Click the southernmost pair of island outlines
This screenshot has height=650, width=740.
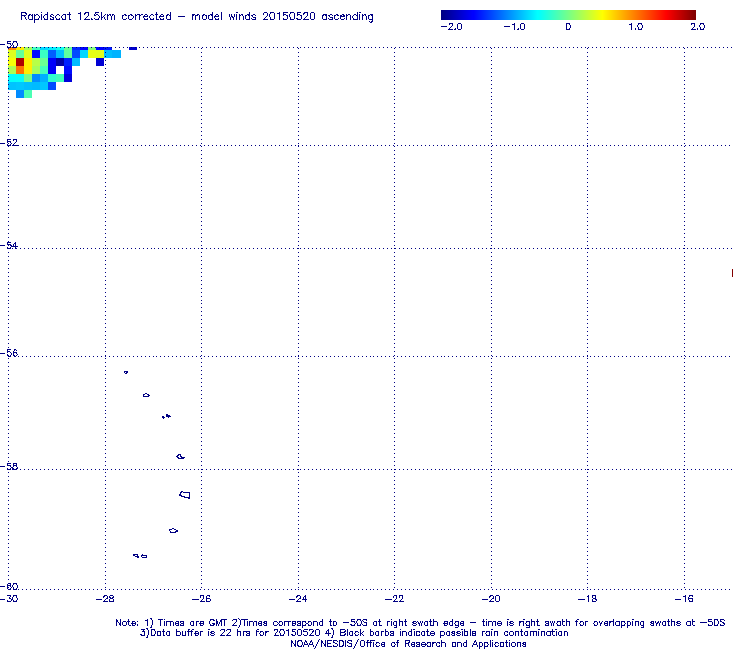coord(140,556)
